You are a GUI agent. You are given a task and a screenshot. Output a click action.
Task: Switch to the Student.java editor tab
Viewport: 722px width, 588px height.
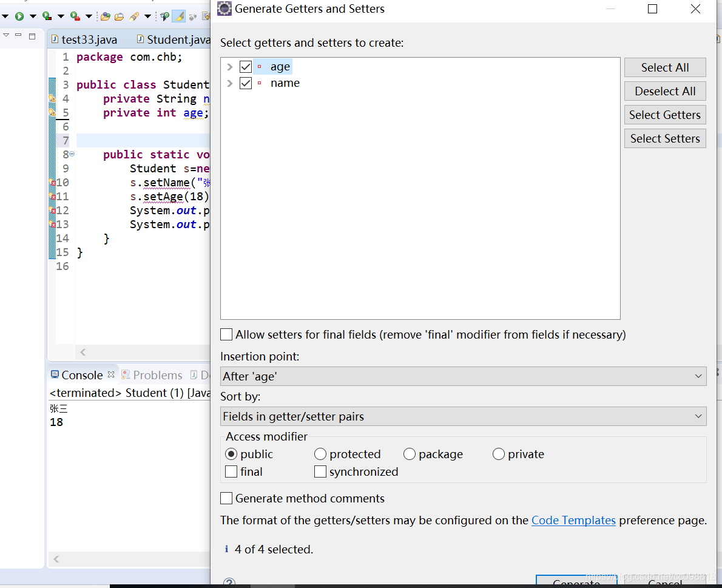(173, 40)
